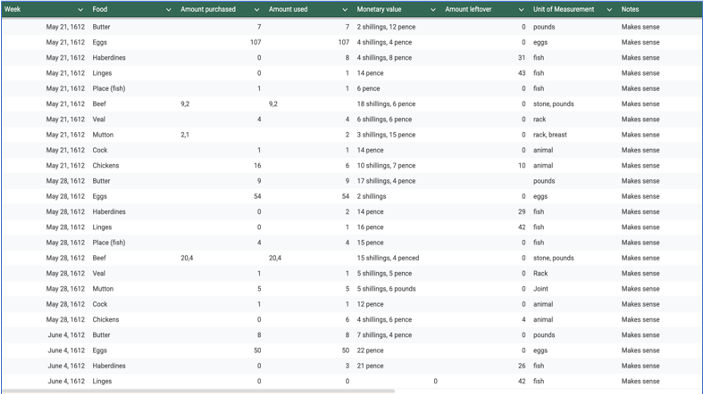Image resolution: width=704 pixels, height=394 pixels.
Task: Open the Week column filter dropdown
Action: (80, 9)
